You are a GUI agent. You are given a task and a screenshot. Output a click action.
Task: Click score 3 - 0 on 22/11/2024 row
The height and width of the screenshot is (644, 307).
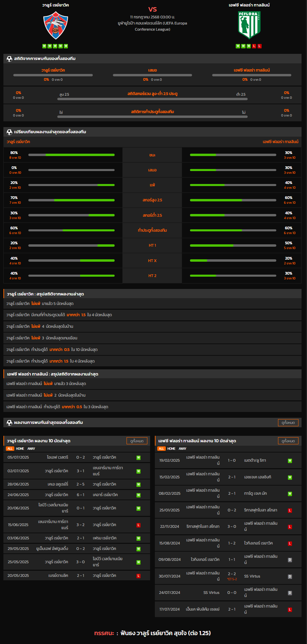pyautogui.click(x=232, y=526)
